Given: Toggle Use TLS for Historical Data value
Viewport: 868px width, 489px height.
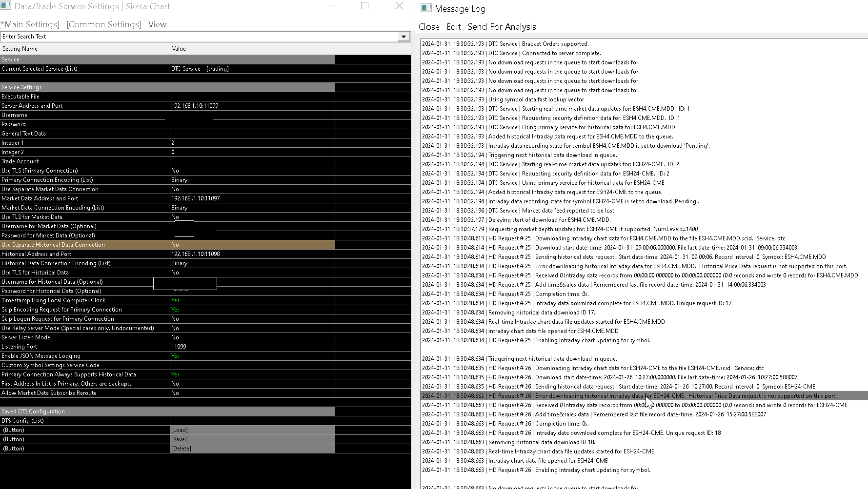Looking at the screenshot, I should pyautogui.click(x=252, y=273).
